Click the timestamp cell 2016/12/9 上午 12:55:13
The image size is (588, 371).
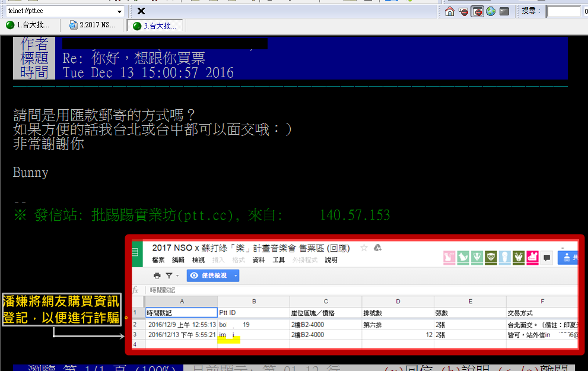(x=182, y=325)
